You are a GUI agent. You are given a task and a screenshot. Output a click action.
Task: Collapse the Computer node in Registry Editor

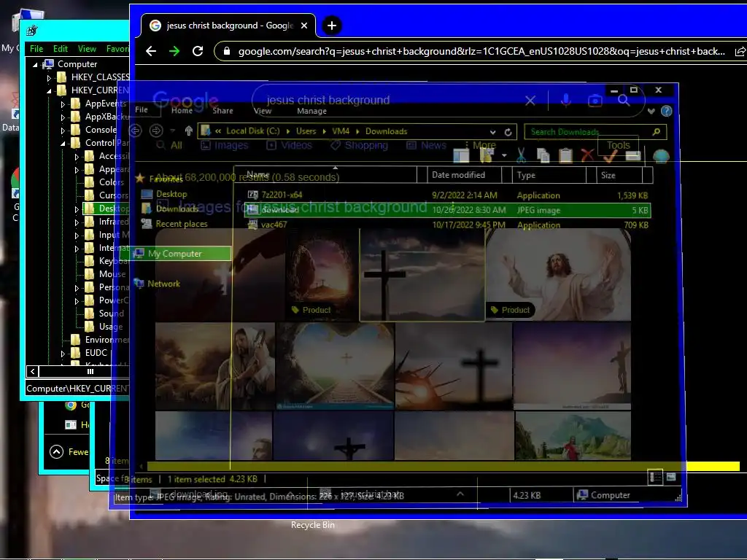pyautogui.click(x=35, y=64)
